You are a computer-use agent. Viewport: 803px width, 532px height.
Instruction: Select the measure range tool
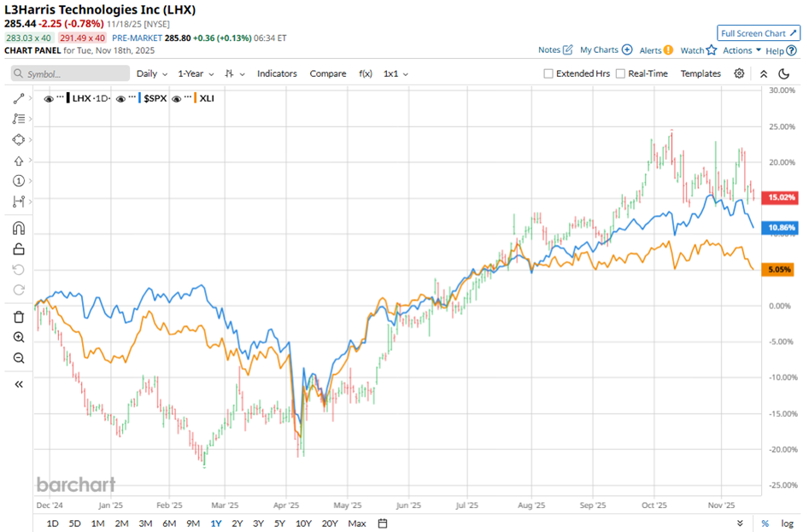pyautogui.click(x=19, y=202)
